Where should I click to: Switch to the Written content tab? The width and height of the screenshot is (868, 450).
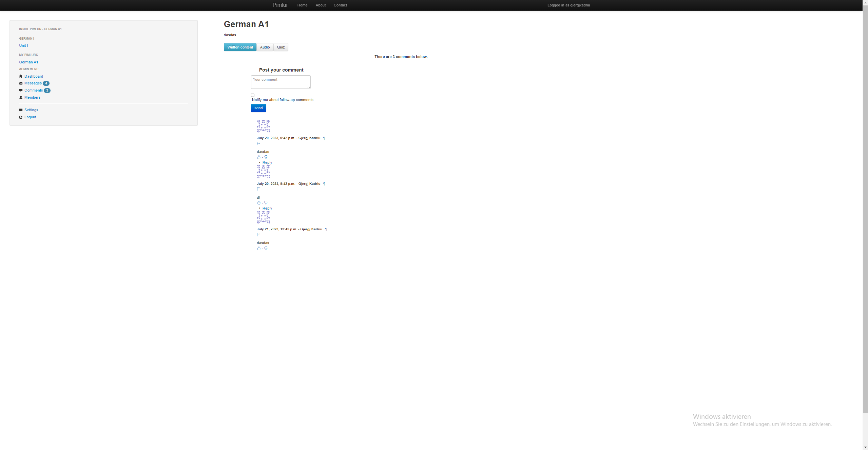(x=240, y=47)
